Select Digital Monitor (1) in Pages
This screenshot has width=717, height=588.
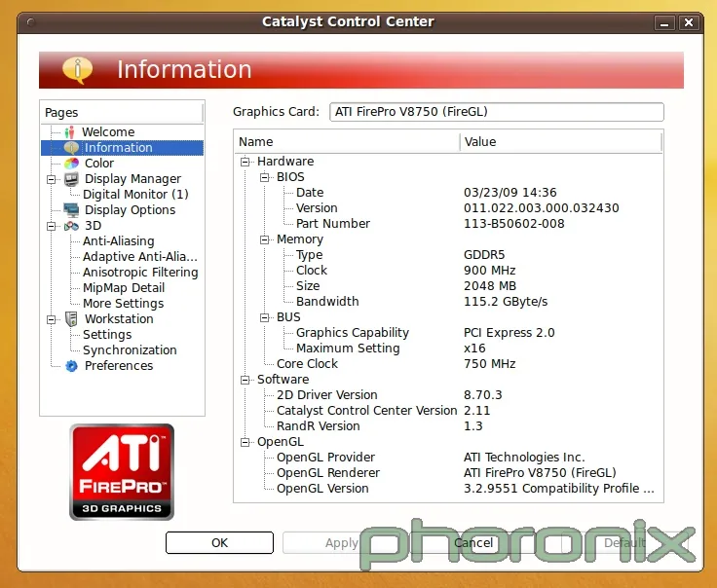click(135, 195)
